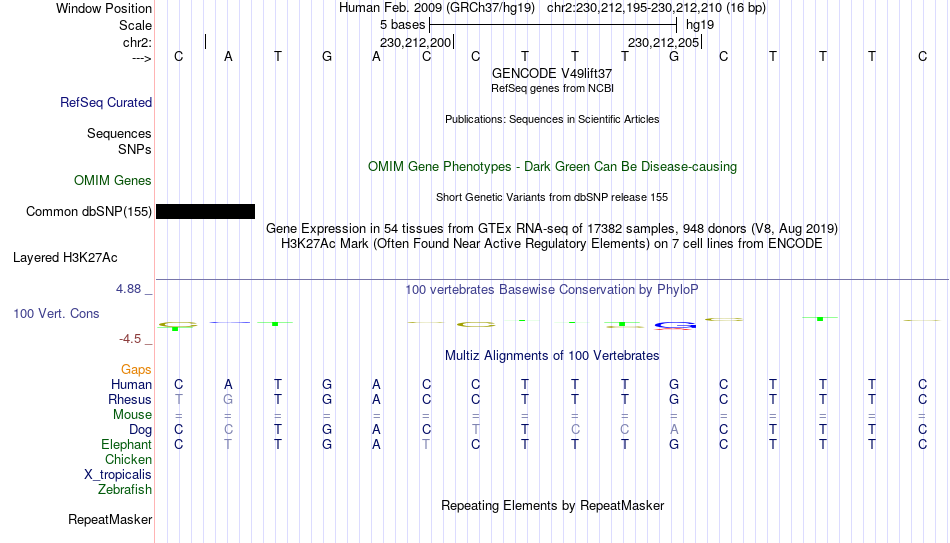Click the Sequences track label
The width and height of the screenshot is (950, 543).
(119, 133)
